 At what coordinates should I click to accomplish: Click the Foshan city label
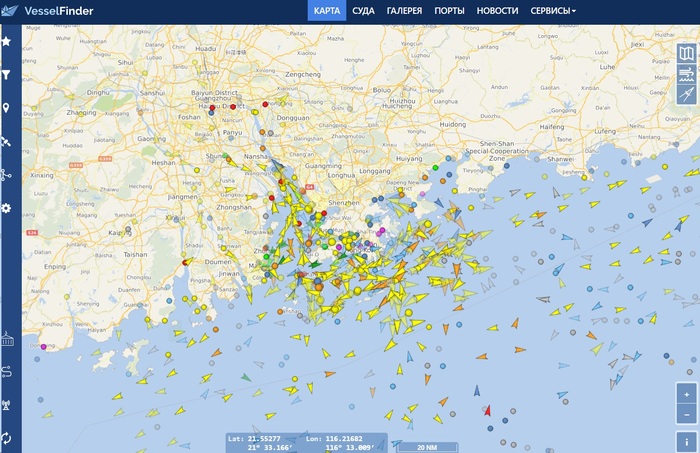point(189,117)
